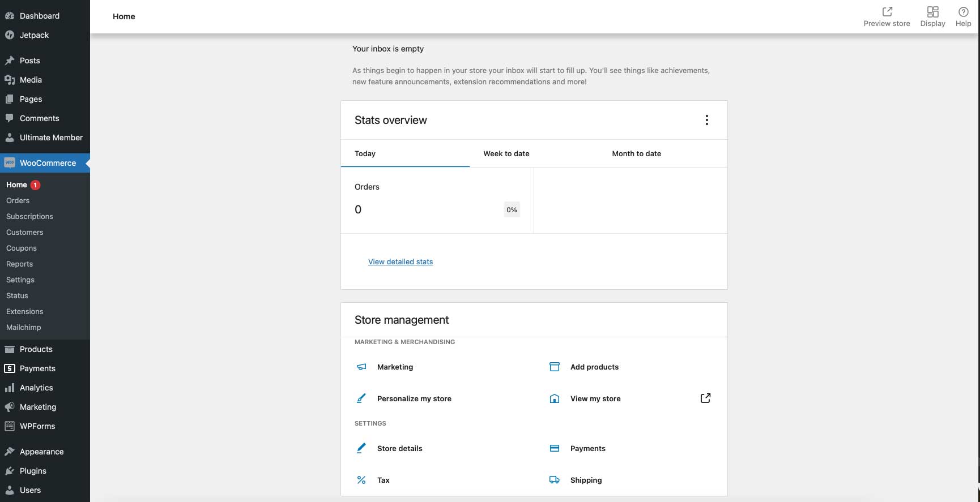
Task: Click the Store details pencil icon
Action: (361, 448)
